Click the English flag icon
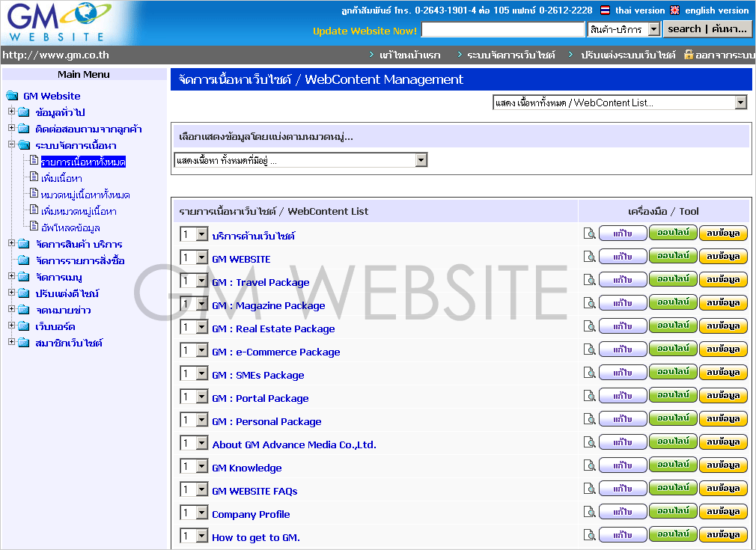 tap(674, 10)
